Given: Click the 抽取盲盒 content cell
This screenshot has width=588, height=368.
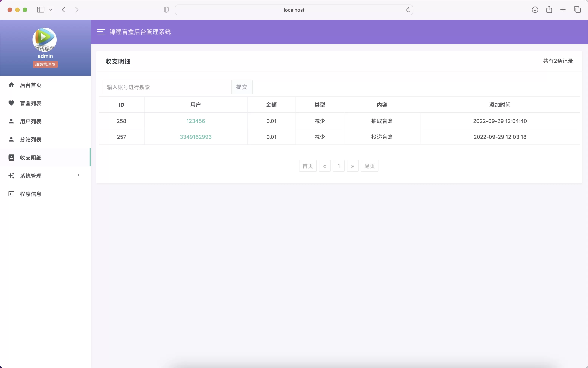Looking at the screenshot, I should (x=382, y=121).
